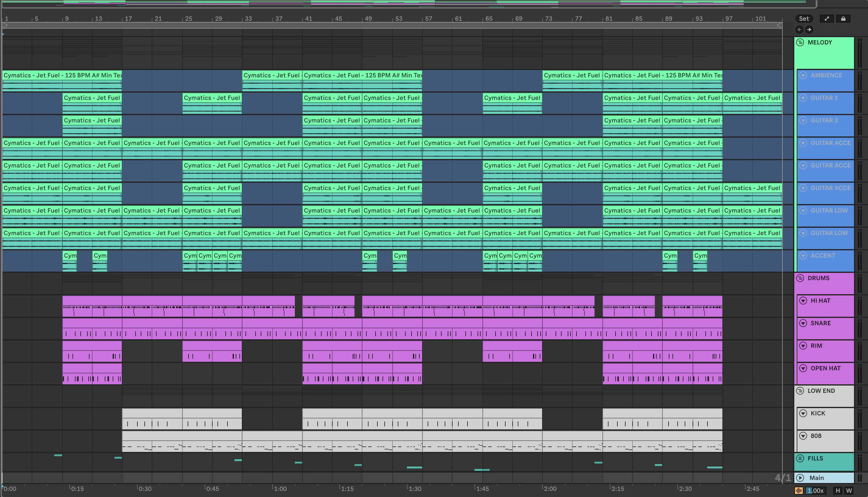
Task: Click bar 49 on the beat-time ruler
Action: 368,19
